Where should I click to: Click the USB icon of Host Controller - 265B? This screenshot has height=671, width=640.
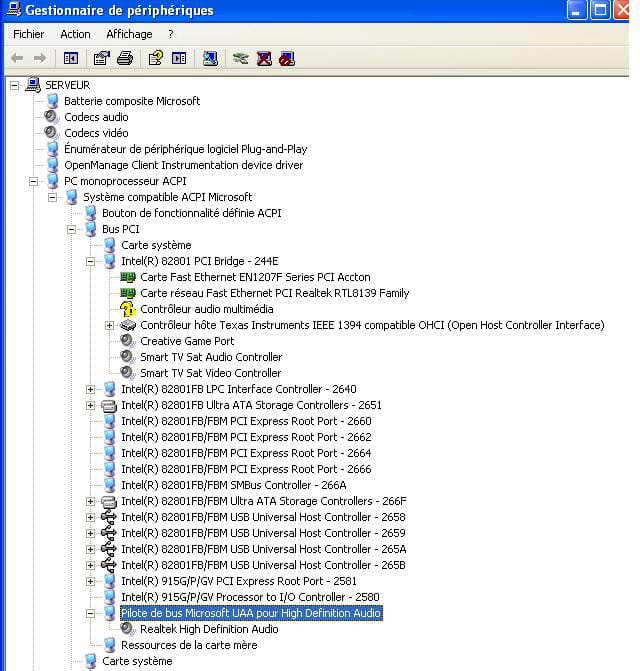click(109, 565)
